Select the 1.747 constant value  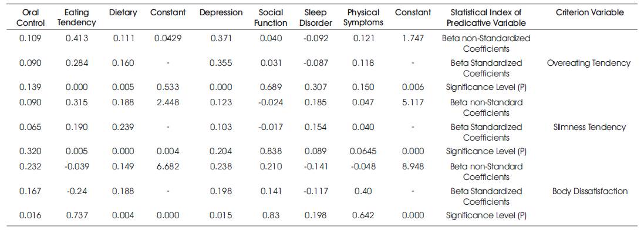point(413,38)
